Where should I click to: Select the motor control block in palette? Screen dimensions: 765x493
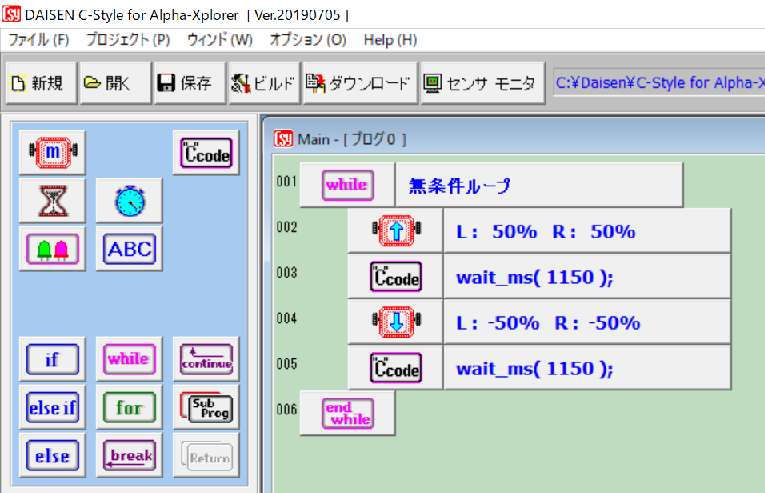pyautogui.click(x=53, y=152)
